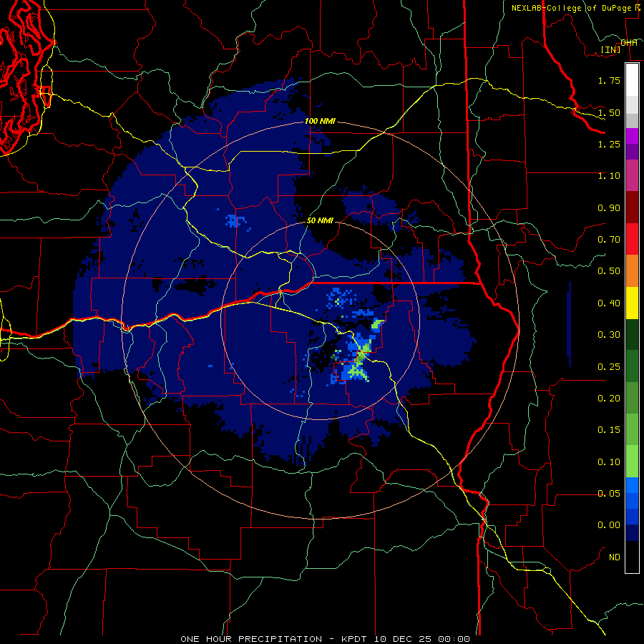Viewport: 644px width, 644px height.
Task: Select the 0.40 legend value
Action: (609, 303)
